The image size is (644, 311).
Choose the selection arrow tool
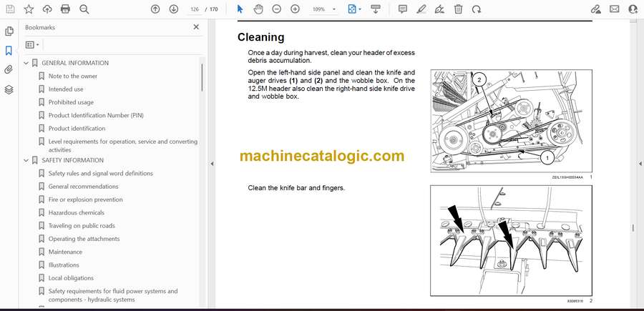pos(240,9)
